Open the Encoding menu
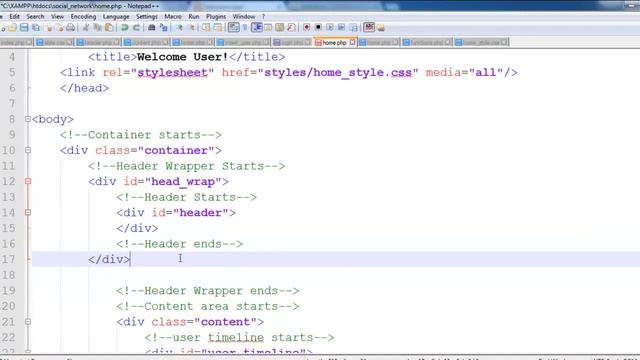Image resolution: width=640 pixels, height=360 pixels. (x=83, y=17)
